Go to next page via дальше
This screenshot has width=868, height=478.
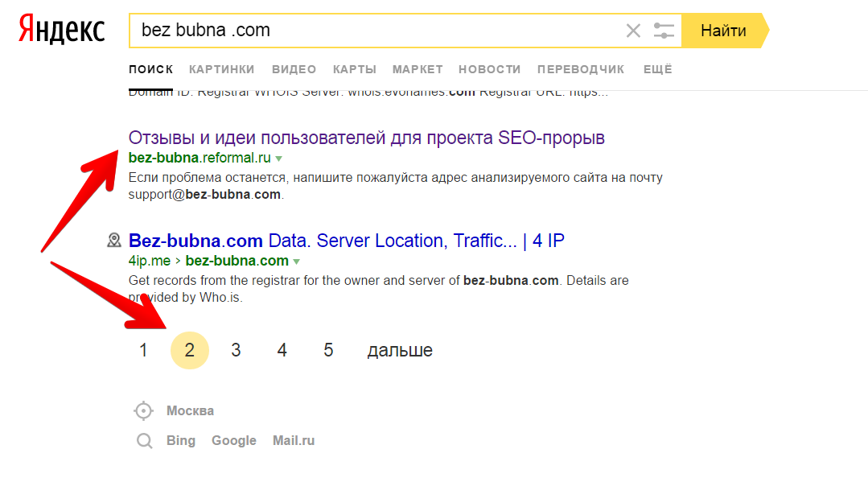[x=400, y=350]
